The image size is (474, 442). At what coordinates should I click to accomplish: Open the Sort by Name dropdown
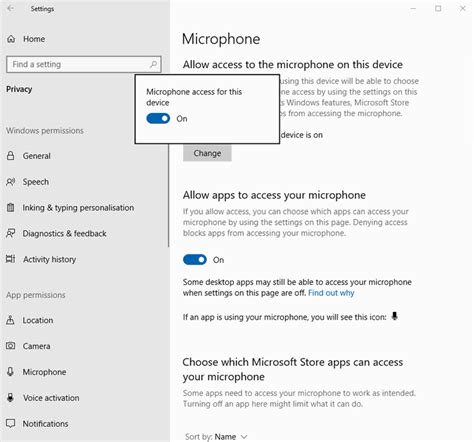click(x=216, y=437)
